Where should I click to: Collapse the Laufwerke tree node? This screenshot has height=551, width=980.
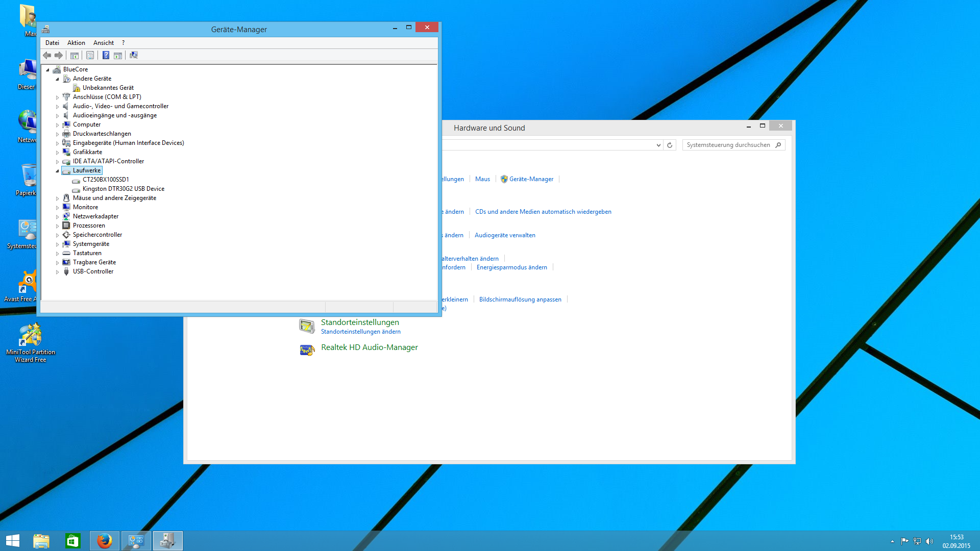[57, 171]
